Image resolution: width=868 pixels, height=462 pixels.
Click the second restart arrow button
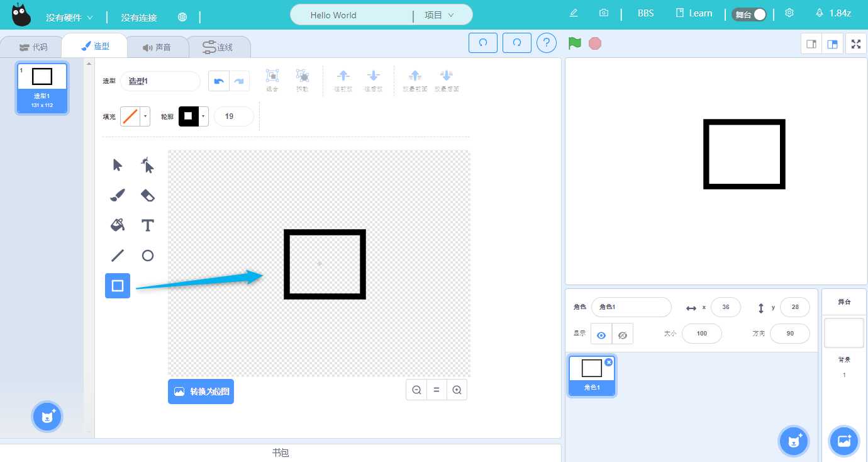[517, 43]
